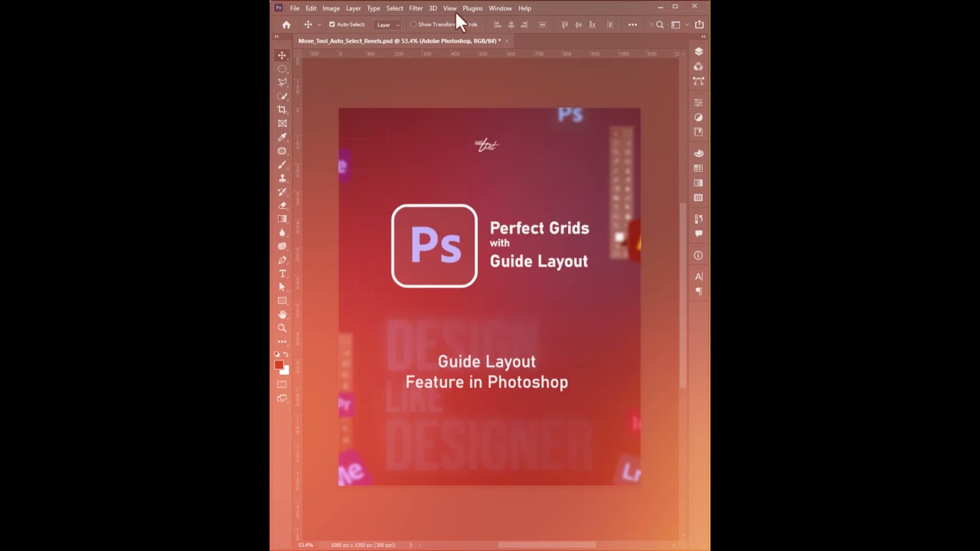The width and height of the screenshot is (980, 551).
Task: Open the File menu
Action: (295, 8)
